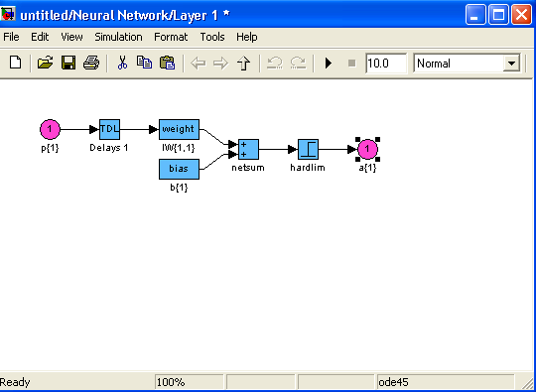Image resolution: width=536 pixels, height=392 pixels.
Task: Close the Layer 1 window
Action: point(522,15)
